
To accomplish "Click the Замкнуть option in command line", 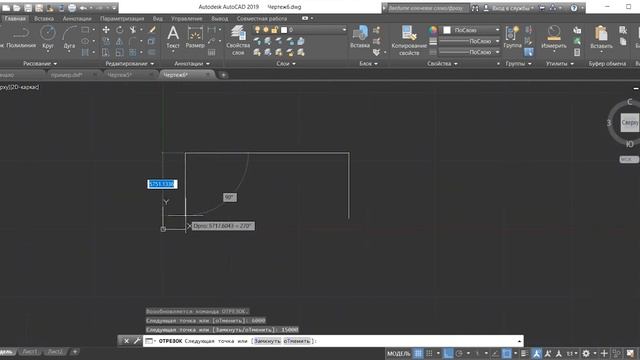I will [267, 341].
